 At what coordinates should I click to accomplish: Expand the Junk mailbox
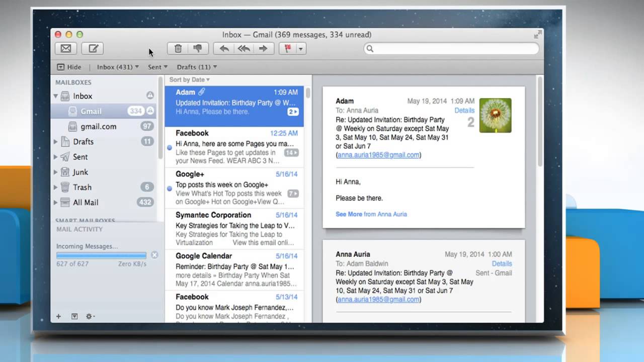pos(56,172)
